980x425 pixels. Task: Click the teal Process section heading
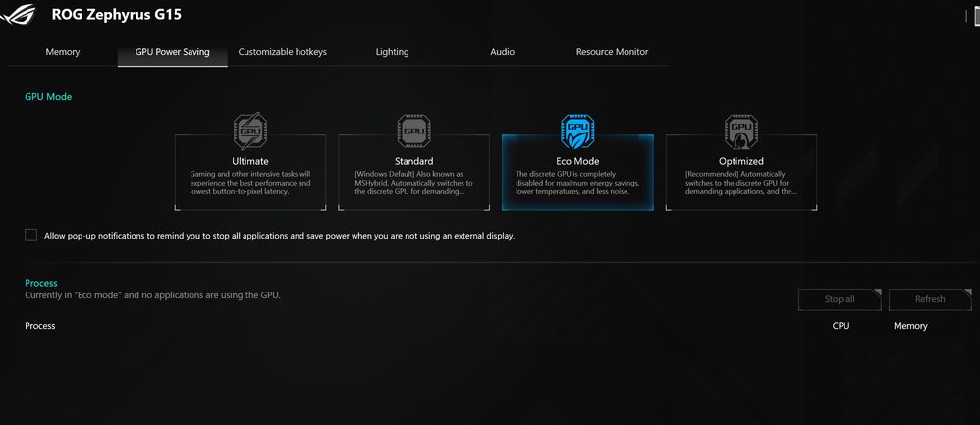[x=40, y=283]
